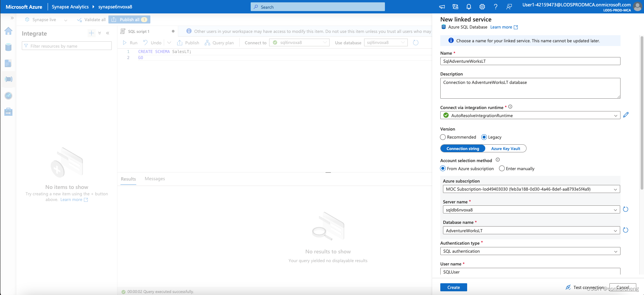Click the Filter resources by name box

coord(66,46)
